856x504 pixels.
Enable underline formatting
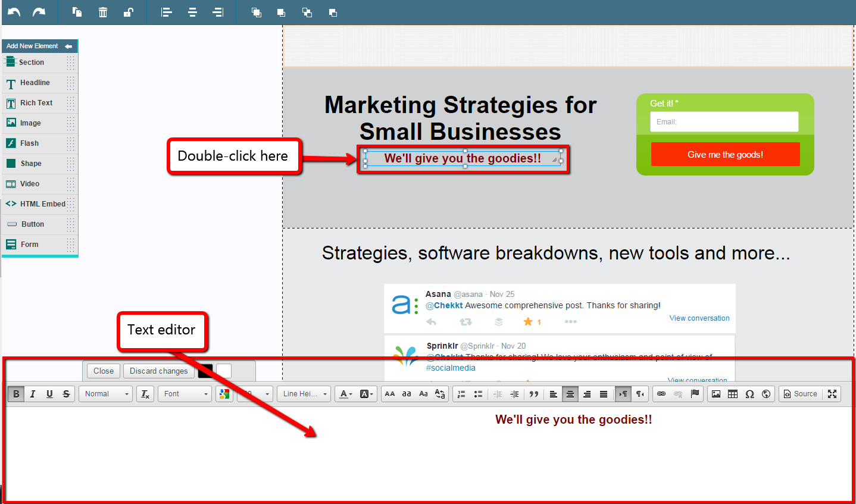pos(49,394)
